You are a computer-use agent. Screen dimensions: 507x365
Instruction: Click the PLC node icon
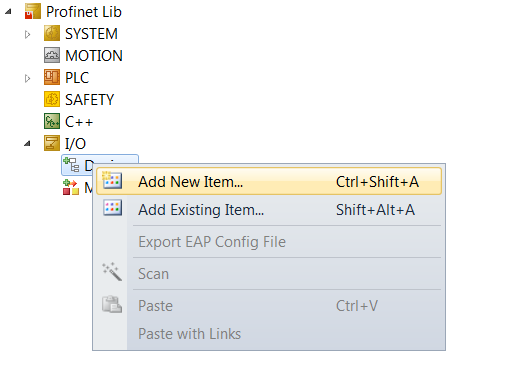(x=52, y=77)
